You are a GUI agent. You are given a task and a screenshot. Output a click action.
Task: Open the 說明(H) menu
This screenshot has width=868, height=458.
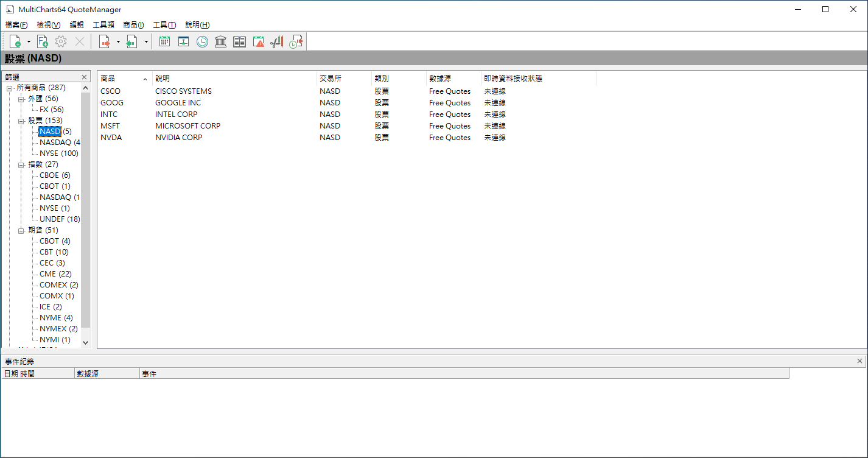pos(197,25)
